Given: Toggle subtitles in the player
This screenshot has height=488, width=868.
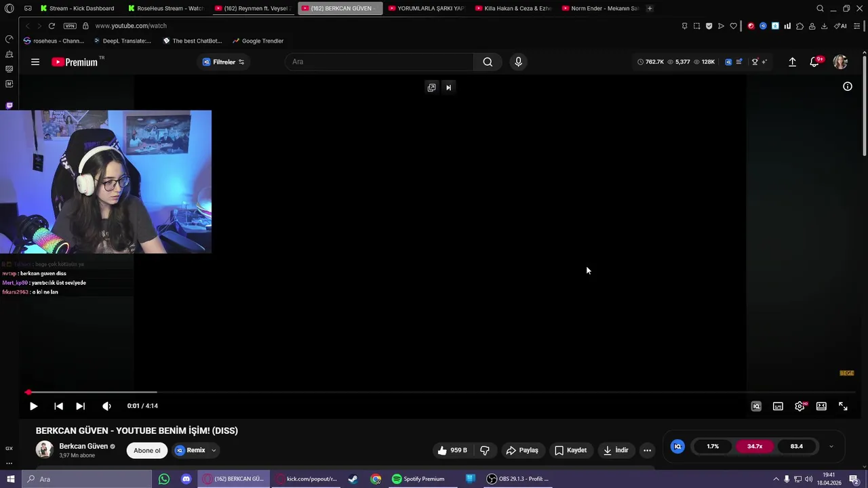Looking at the screenshot, I should coord(778,406).
